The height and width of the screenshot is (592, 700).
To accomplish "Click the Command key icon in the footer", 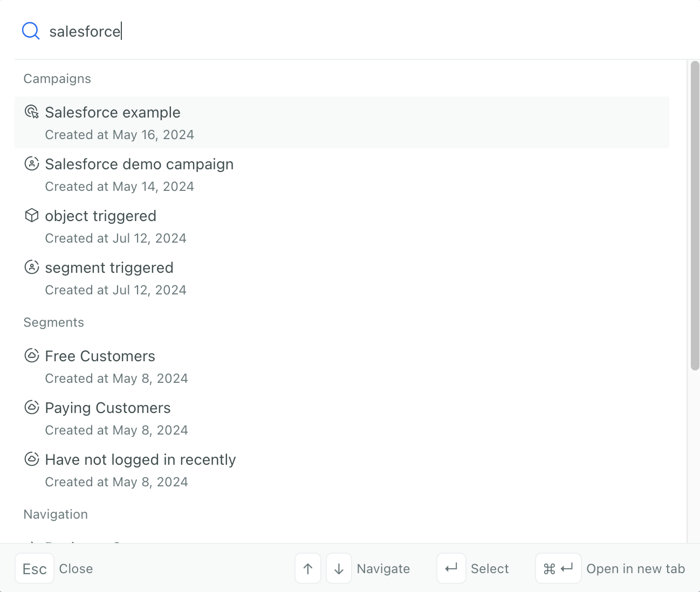I will coord(550,568).
